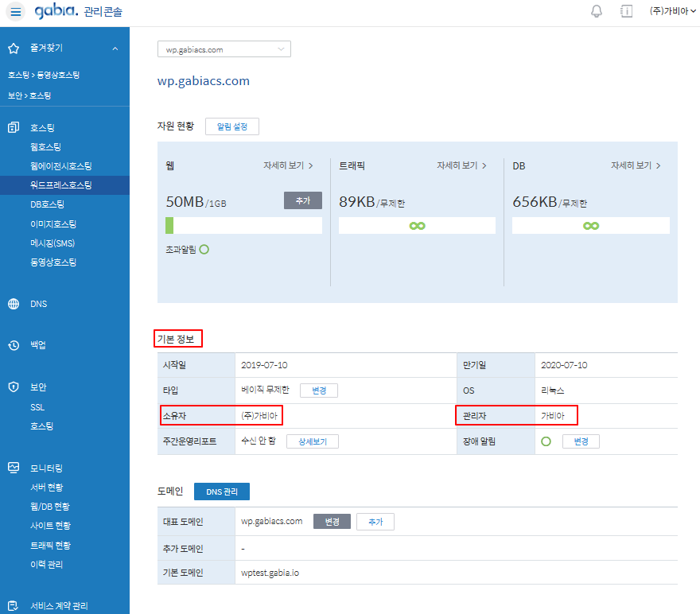Click the DNS 관리 button
Viewport: 700px width, 614px height.
(x=222, y=492)
